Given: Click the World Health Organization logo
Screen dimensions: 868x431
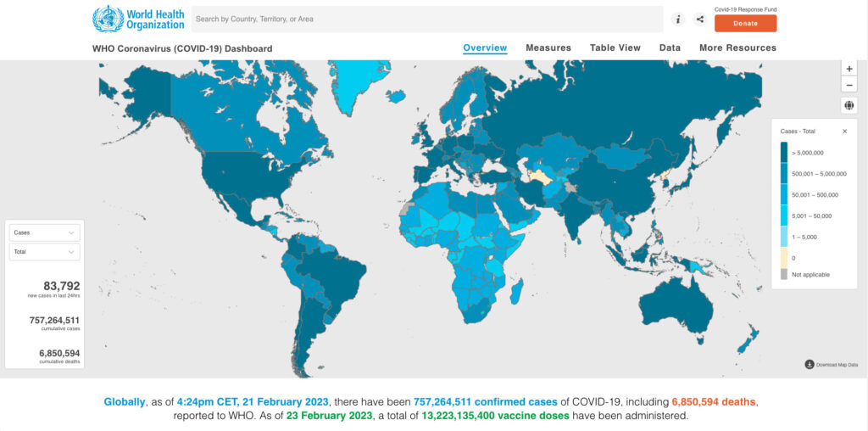Looking at the screenshot, I should click(138, 19).
